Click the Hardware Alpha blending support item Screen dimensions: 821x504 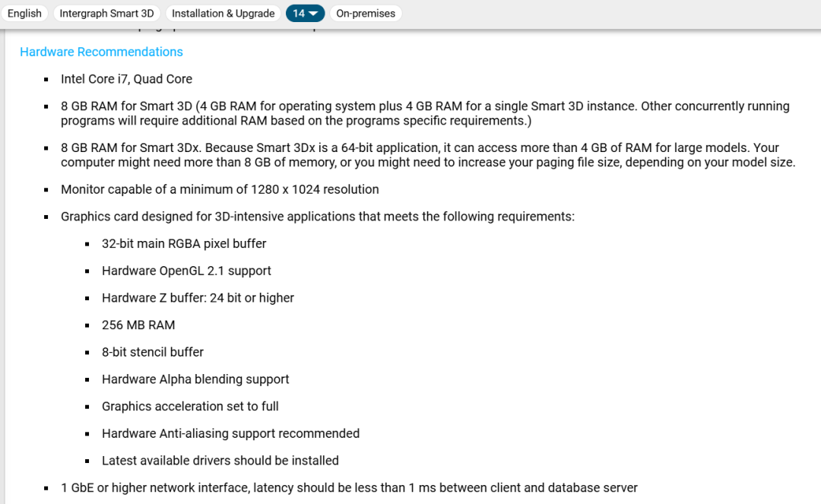[x=195, y=379]
